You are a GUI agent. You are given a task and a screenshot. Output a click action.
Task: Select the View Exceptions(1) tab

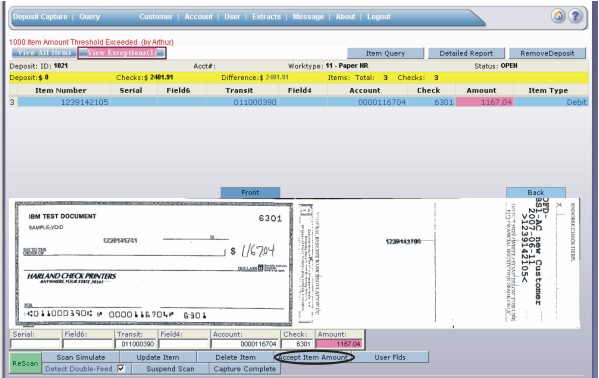pyautogui.click(x=122, y=53)
